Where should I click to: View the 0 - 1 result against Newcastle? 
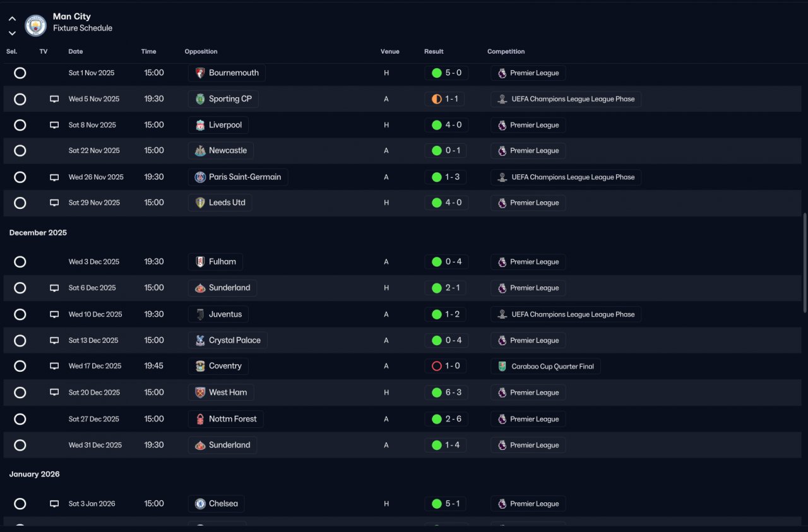[x=446, y=151]
